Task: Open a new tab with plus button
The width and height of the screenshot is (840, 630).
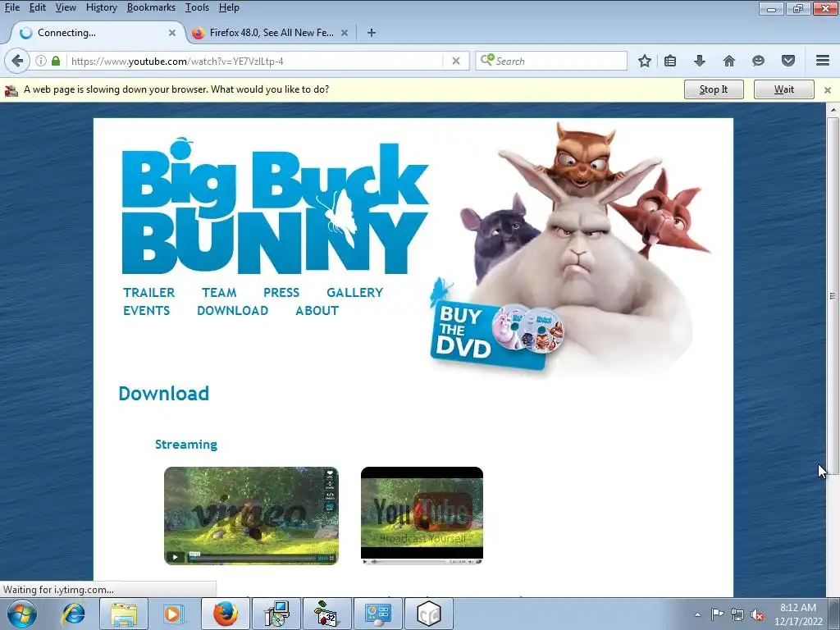Action: 372,33
